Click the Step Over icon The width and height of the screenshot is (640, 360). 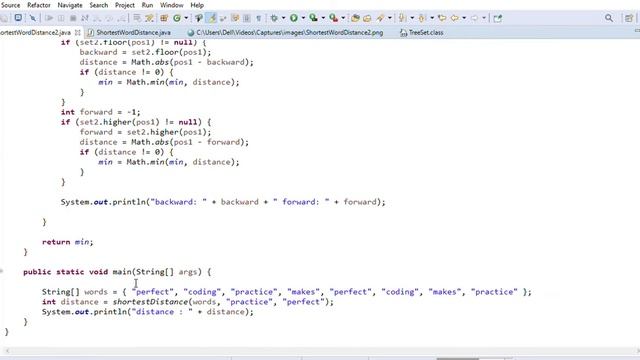109,18
